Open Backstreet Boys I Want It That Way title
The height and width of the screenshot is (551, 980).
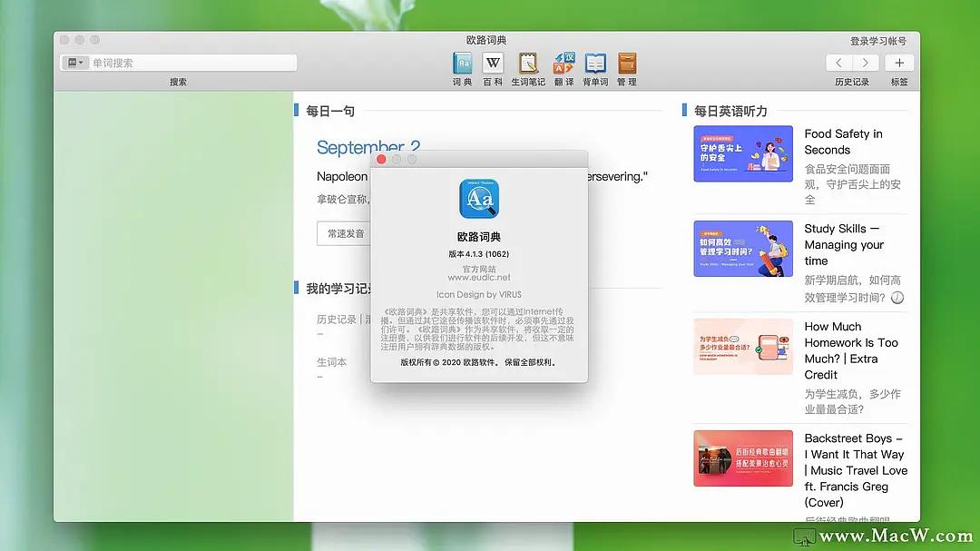(856, 470)
